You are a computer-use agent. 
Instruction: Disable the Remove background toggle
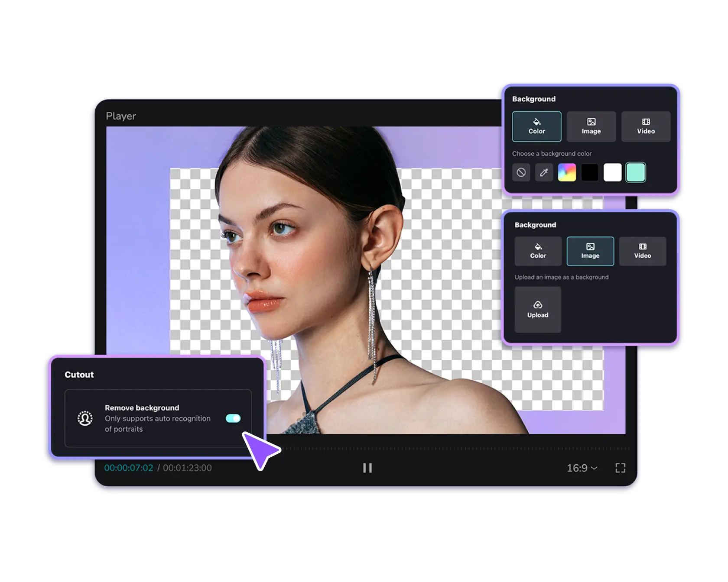tap(233, 418)
